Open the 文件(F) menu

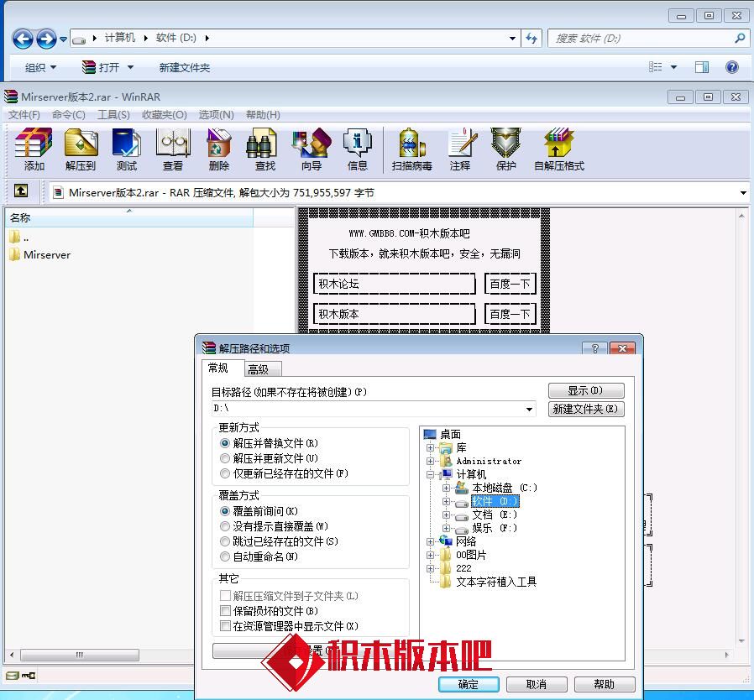click(24, 114)
